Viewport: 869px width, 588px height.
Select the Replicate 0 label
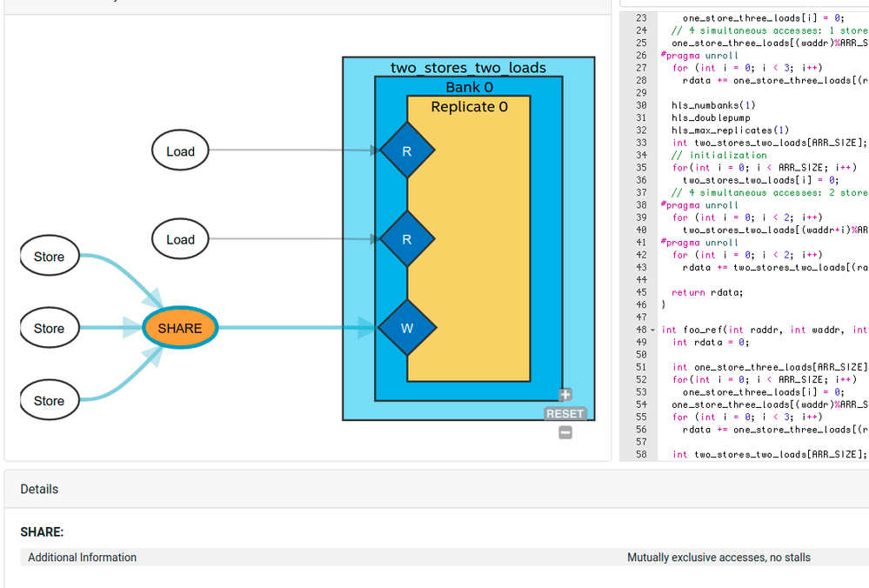coord(469,107)
